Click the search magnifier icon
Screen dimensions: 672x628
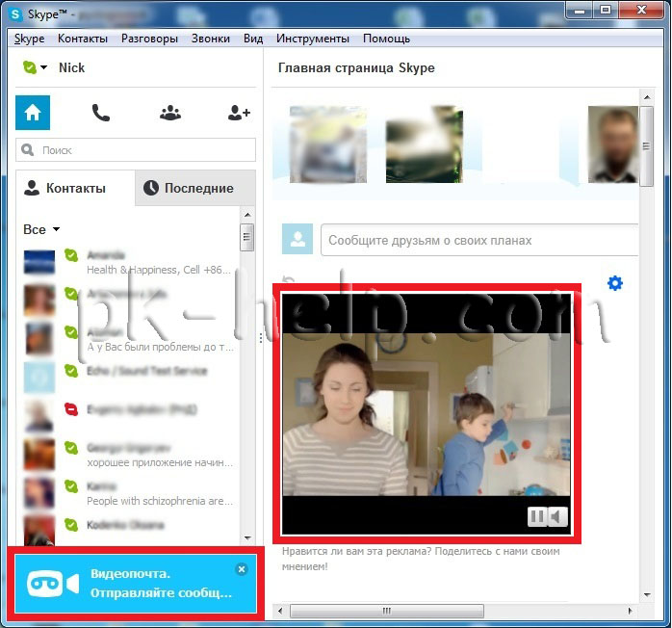click(x=27, y=150)
